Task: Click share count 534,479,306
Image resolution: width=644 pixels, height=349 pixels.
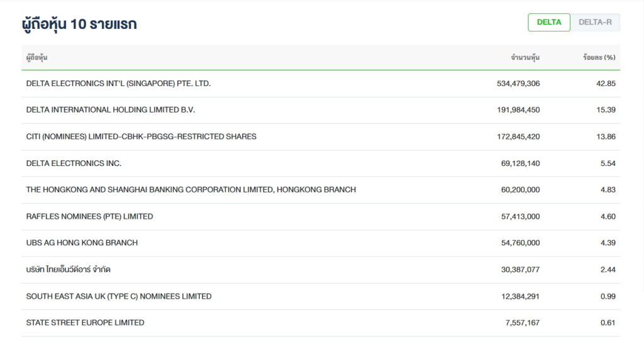Action: (x=518, y=84)
